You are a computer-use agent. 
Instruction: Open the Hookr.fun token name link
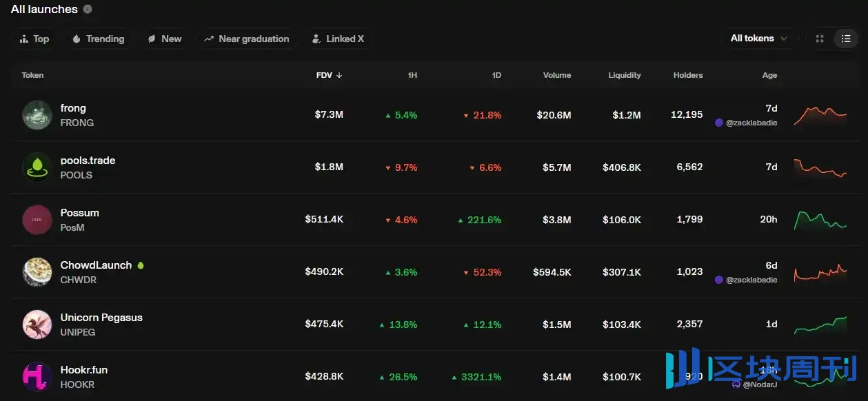coord(83,370)
